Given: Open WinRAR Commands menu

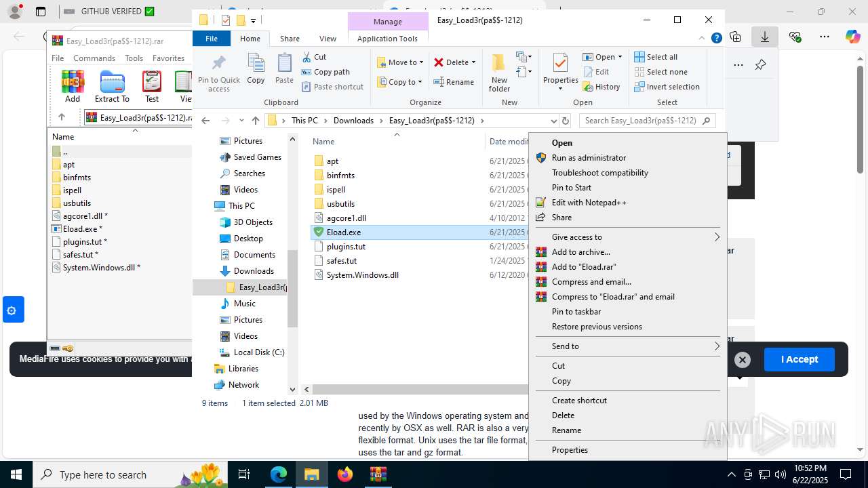Looking at the screenshot, I should tap(94, 58).
